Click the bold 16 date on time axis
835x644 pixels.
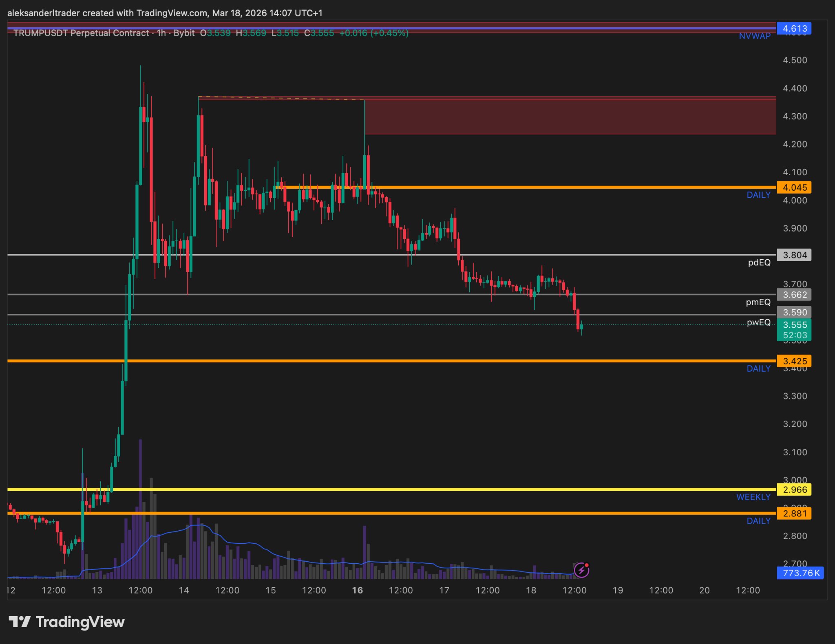(x=357, y=590)
